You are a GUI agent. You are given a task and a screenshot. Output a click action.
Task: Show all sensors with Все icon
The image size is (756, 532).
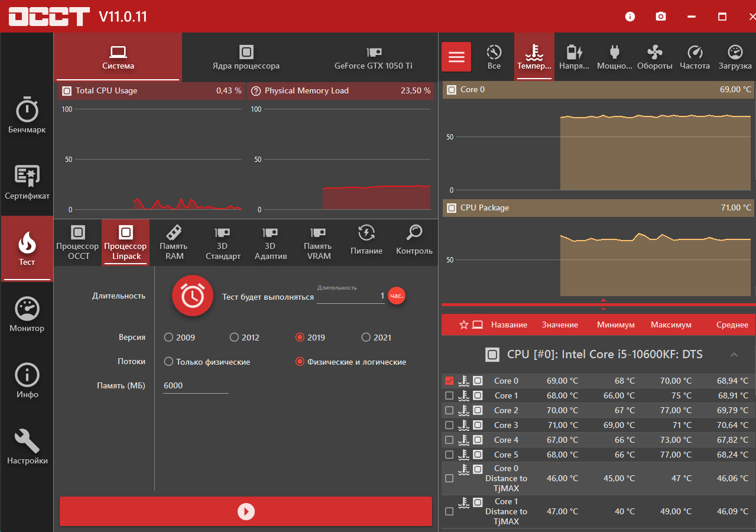494,57
